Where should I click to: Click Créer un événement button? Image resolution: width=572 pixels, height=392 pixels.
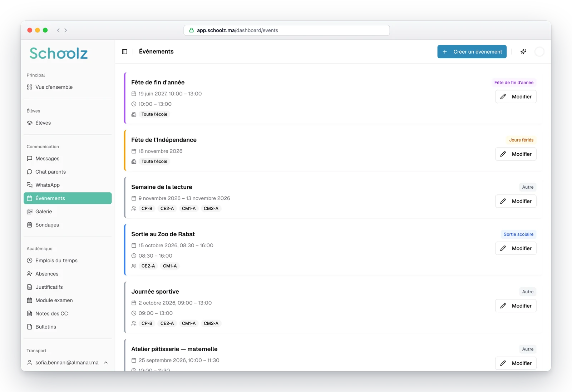[472, 52]
